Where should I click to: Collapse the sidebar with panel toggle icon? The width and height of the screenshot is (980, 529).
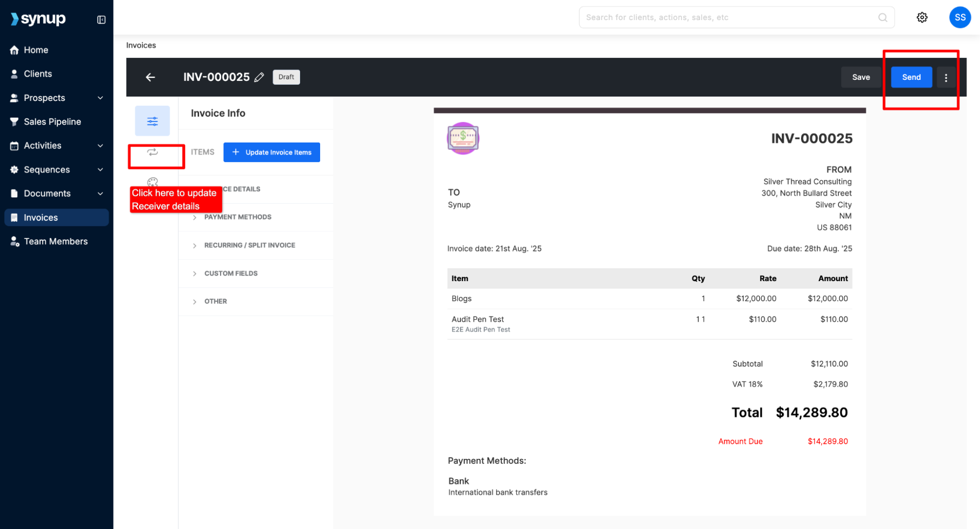coord(101,20)
